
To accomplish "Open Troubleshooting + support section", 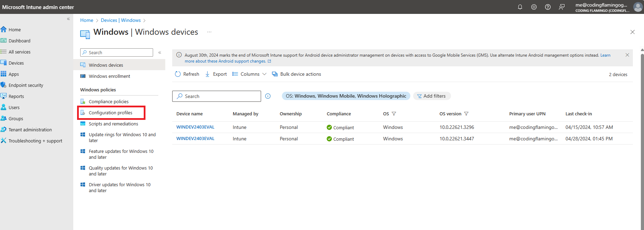I will (x=35, y=141).
